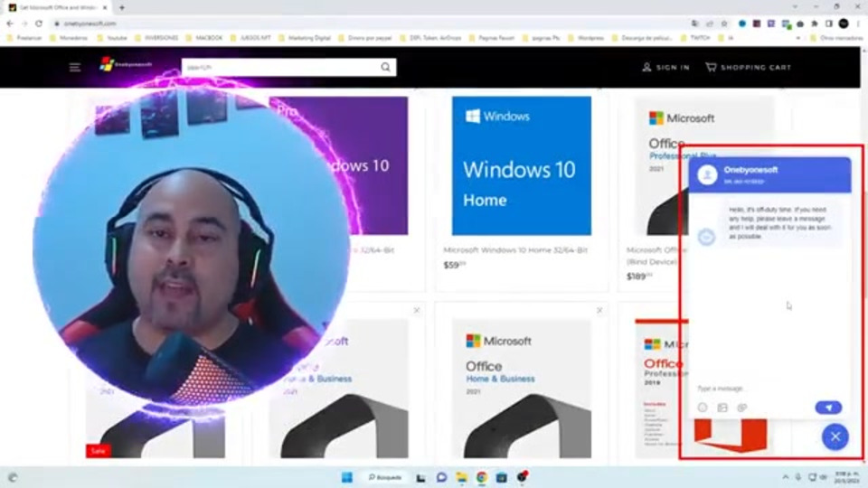Image resolution: width=868 pixels, height=488 pixels.
Task: Open the Chrome extensions puzzle icon
Action: click(x=815, y=23)
